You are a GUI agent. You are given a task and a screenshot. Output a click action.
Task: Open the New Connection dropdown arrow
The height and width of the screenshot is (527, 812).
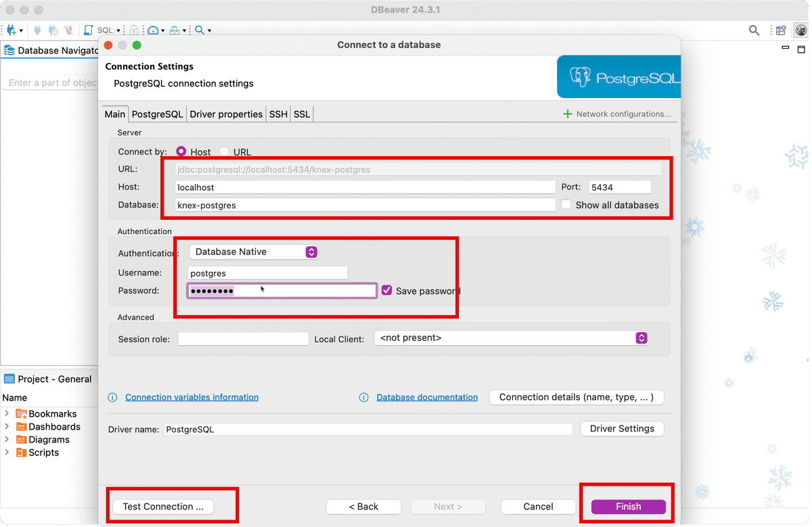21,30
